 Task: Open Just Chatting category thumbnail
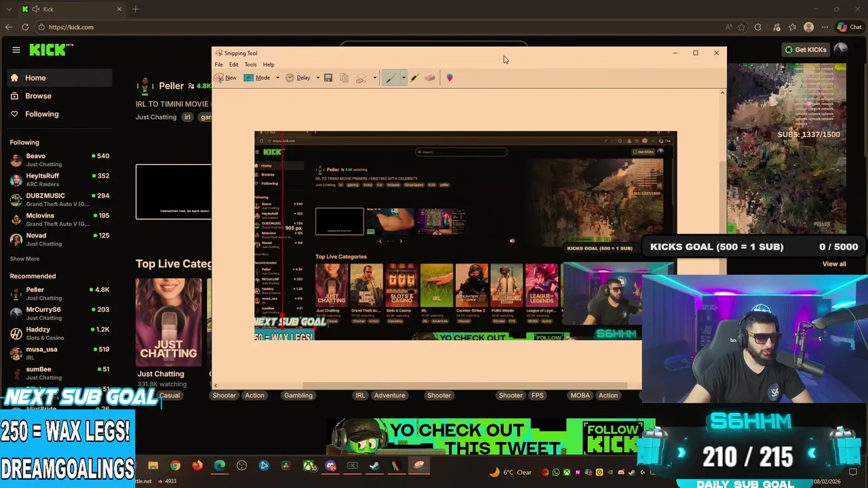(168, 322)
